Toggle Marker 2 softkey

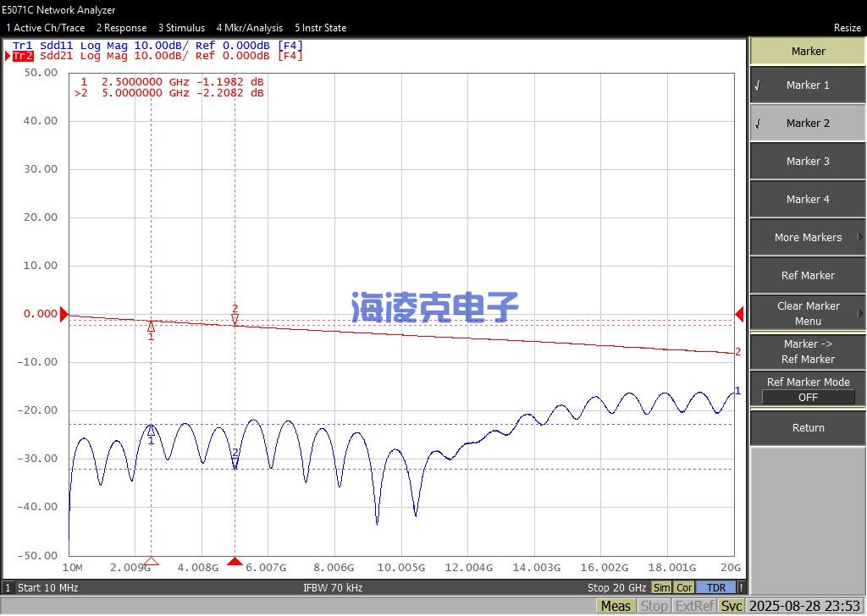808,124
